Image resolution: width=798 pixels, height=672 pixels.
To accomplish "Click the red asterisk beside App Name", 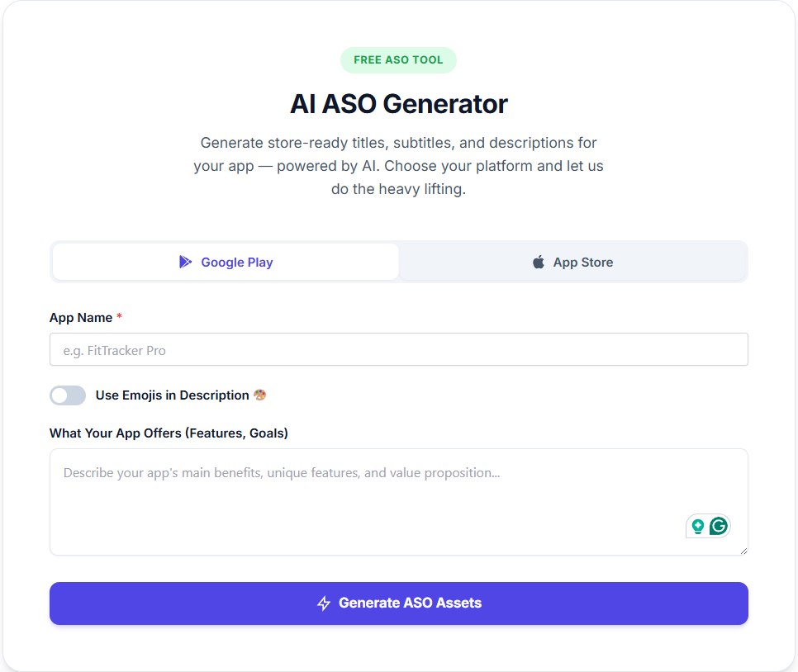I will tap(119, 317).
